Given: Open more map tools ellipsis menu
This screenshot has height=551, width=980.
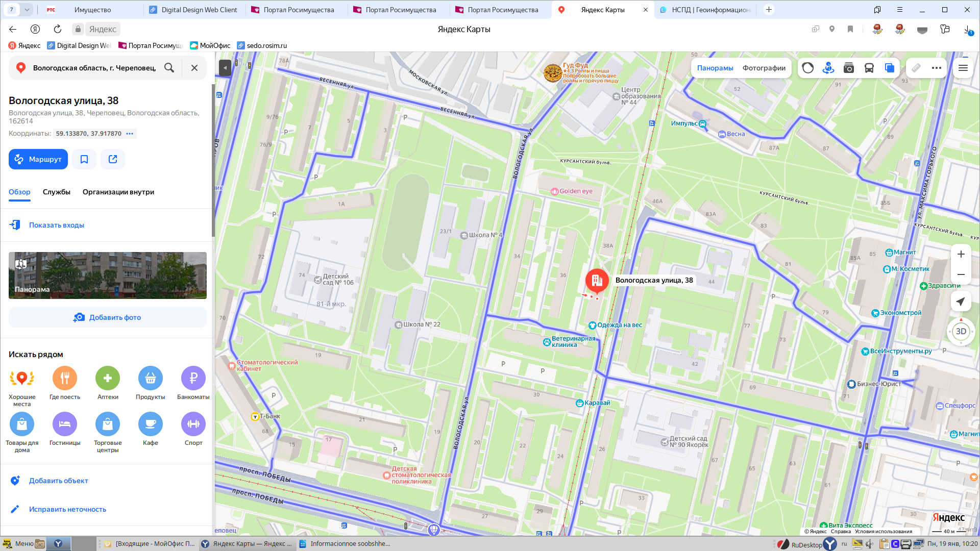Looking at the screenshot, I should [x=937, y=68].
